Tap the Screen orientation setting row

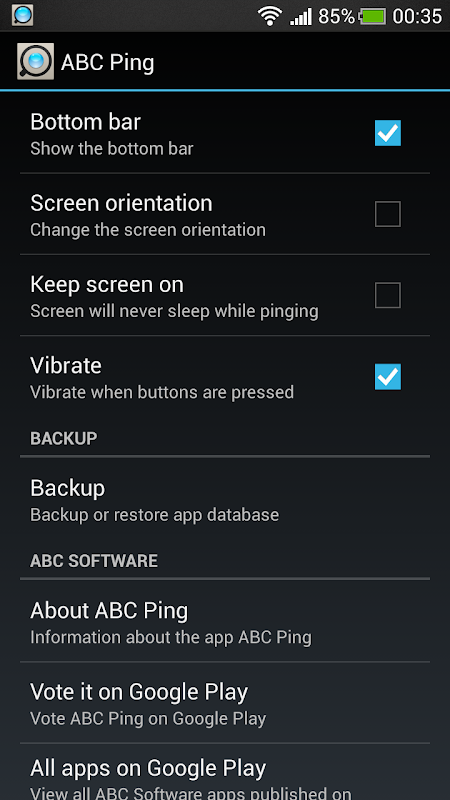tap(225, 214)
